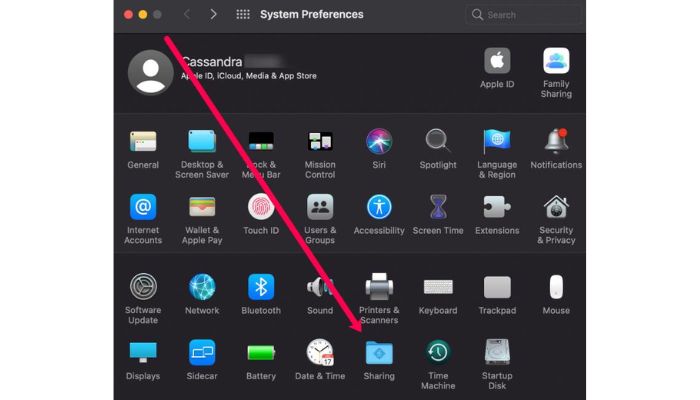Image resolution: width=700 pixels, height=400 pixels.
Task: Open Date & Time preferences
Action: click(x=320, y=352)
